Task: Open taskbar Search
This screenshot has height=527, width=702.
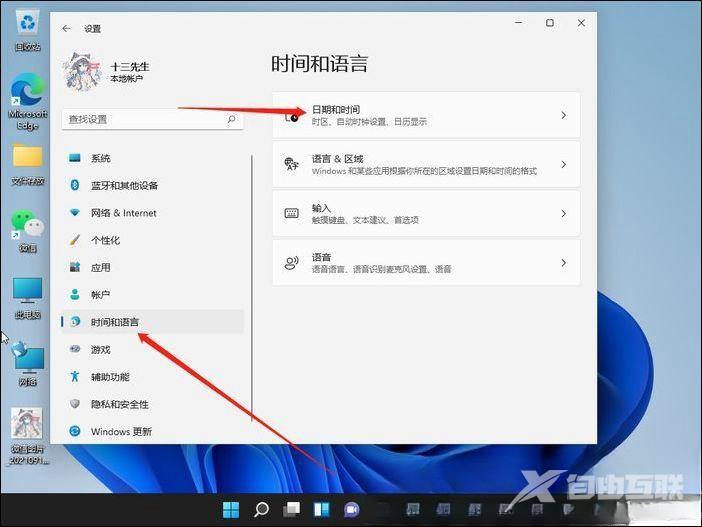Action: click(x=261, y=510)
